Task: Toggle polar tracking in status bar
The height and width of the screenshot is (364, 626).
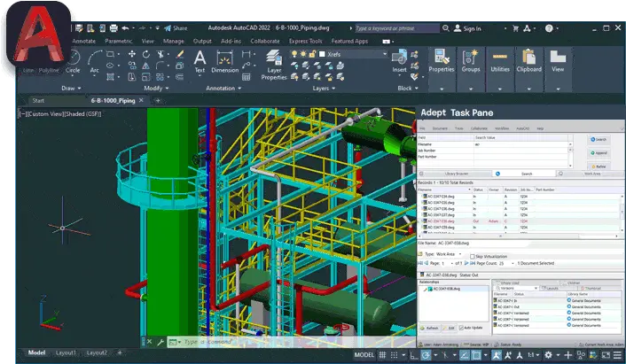Action: 426,355
